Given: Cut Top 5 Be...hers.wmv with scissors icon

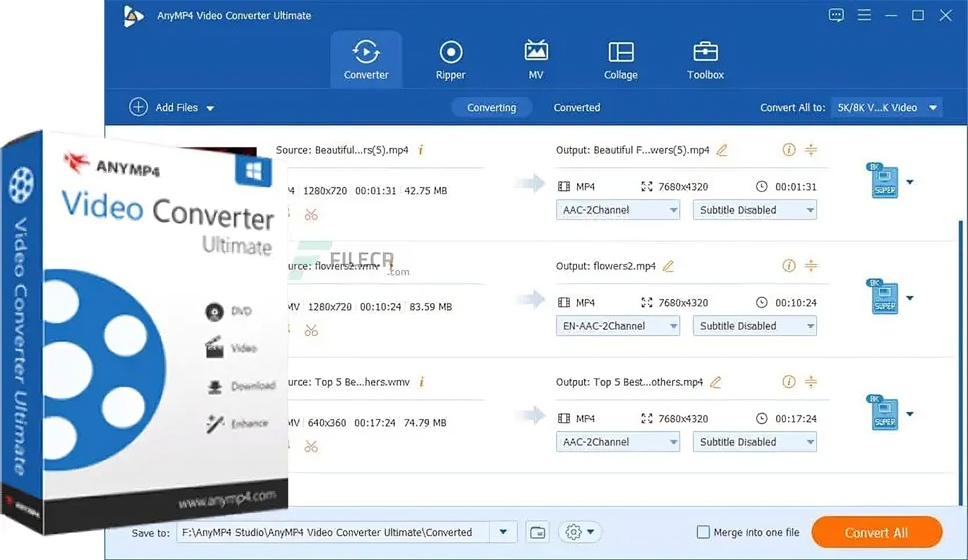Looking at the screenshot, I should point(311,447).
